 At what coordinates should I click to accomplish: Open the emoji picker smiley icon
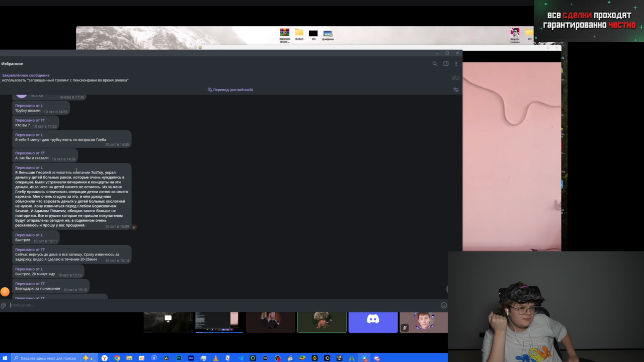(444, 305)
